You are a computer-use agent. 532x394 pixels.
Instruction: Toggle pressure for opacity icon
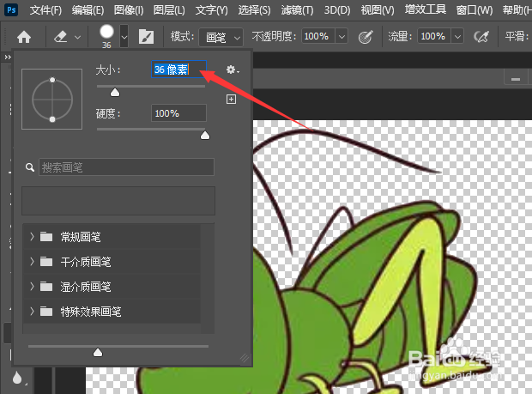(x=366, y=37)
